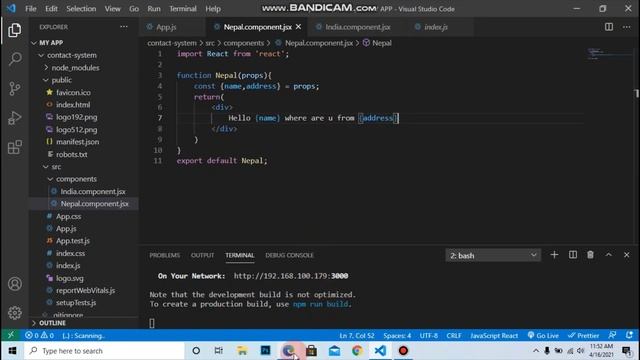640x360 pixels.
Task: Change the CRLF line ending setting
Action: pyautogui.click(x=454, y=336)
